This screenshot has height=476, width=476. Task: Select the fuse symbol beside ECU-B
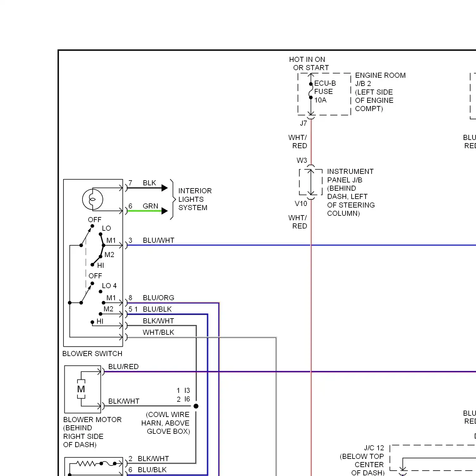click(311, 91)
